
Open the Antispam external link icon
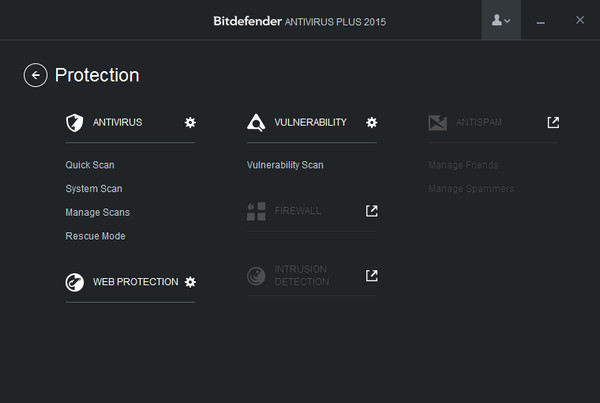553,122
